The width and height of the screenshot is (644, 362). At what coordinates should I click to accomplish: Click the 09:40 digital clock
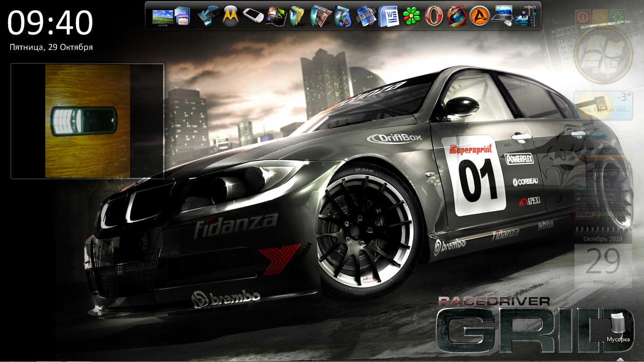(x=50, y=23)
